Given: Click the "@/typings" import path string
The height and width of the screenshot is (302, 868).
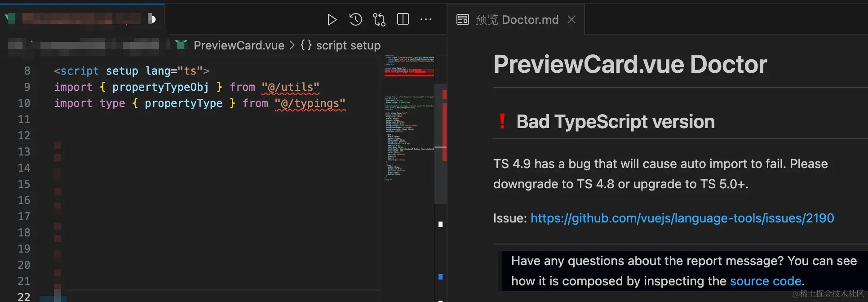Looking at the screenshot, I should point(310,103).
